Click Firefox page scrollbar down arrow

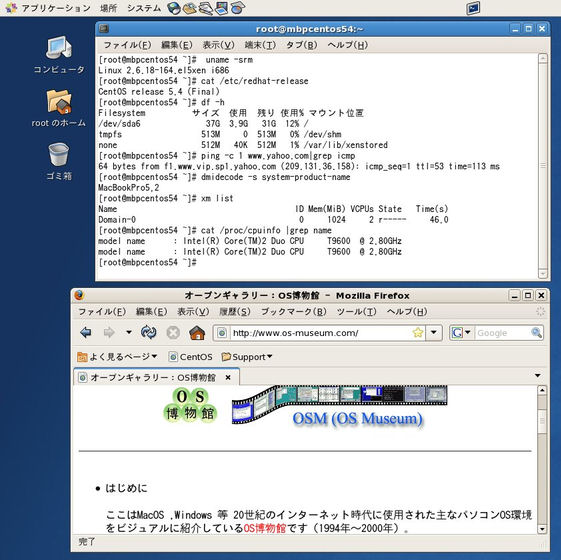point(542,529)
